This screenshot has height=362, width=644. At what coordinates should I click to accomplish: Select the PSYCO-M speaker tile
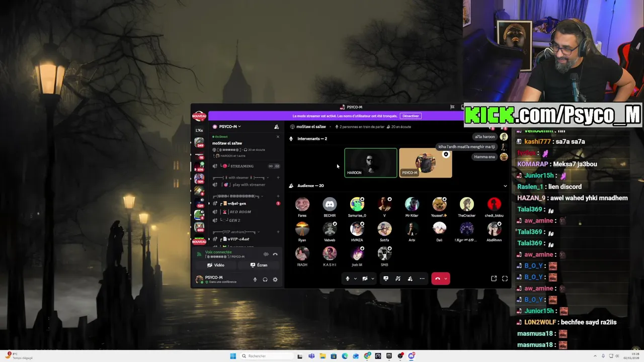click(426, 163)
